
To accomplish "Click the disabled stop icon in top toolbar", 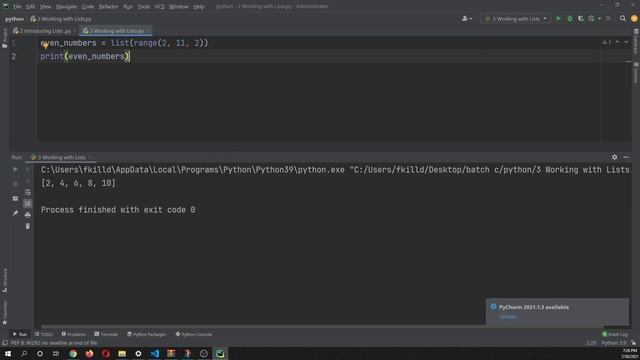I will click(609, 19).
